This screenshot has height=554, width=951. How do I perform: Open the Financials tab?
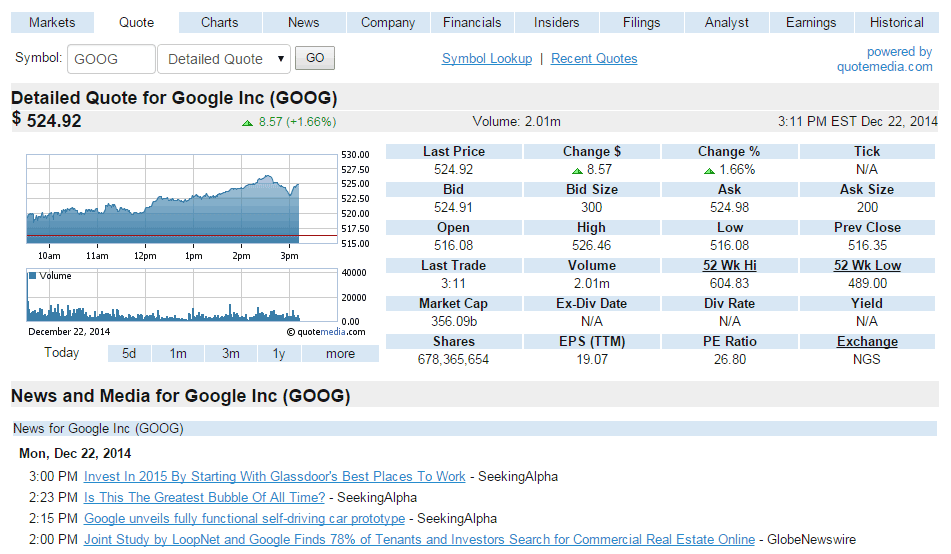(x=472, y=22)
